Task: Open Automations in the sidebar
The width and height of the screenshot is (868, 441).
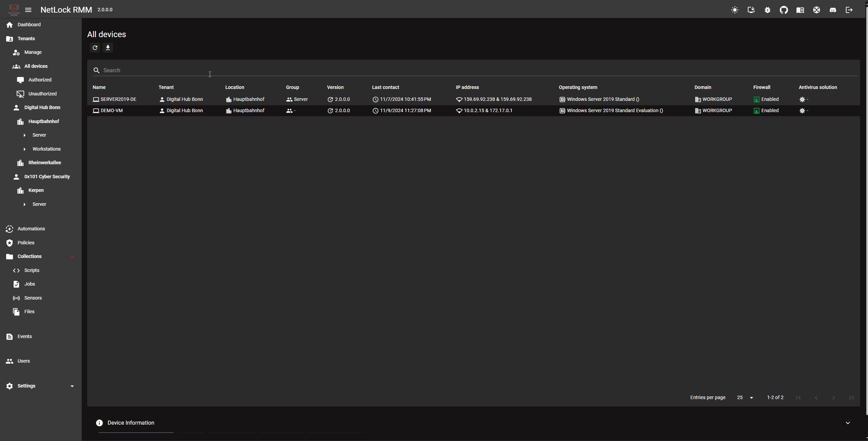Action: pyautogui.click(x=31, y=229)
